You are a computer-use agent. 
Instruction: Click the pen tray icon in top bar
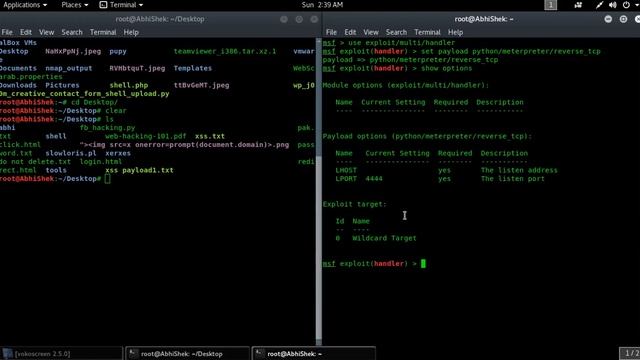(599, 5)
